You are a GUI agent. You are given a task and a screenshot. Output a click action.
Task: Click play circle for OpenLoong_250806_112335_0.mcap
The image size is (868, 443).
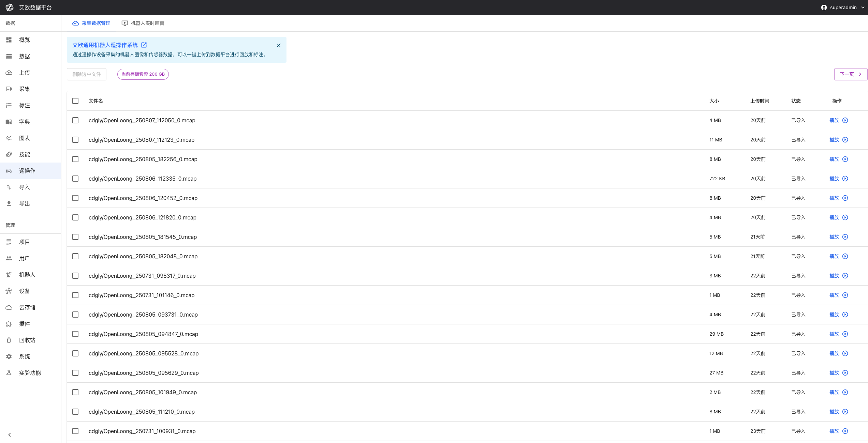pos(845,179)
